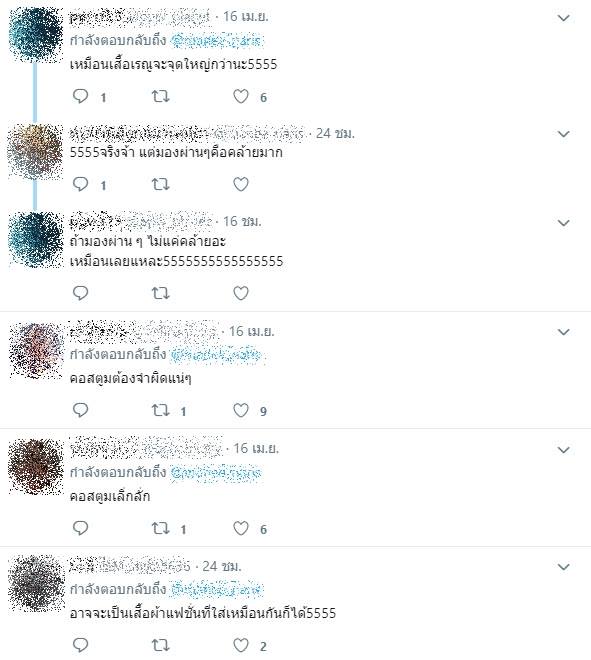View profile picture of 'คอสตูมเล็กสัก' author
This screenshot has width=591, height=660.
[x=36, y=466]
